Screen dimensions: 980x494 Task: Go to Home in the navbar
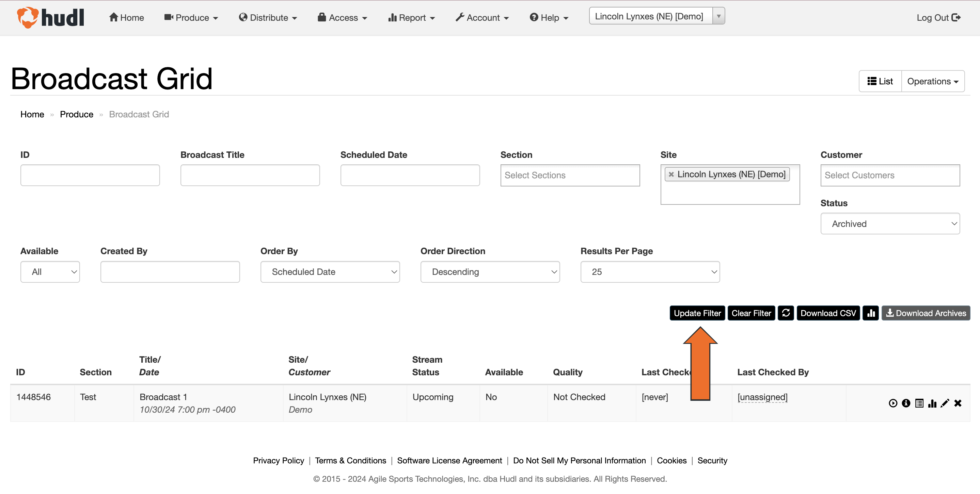126,17
